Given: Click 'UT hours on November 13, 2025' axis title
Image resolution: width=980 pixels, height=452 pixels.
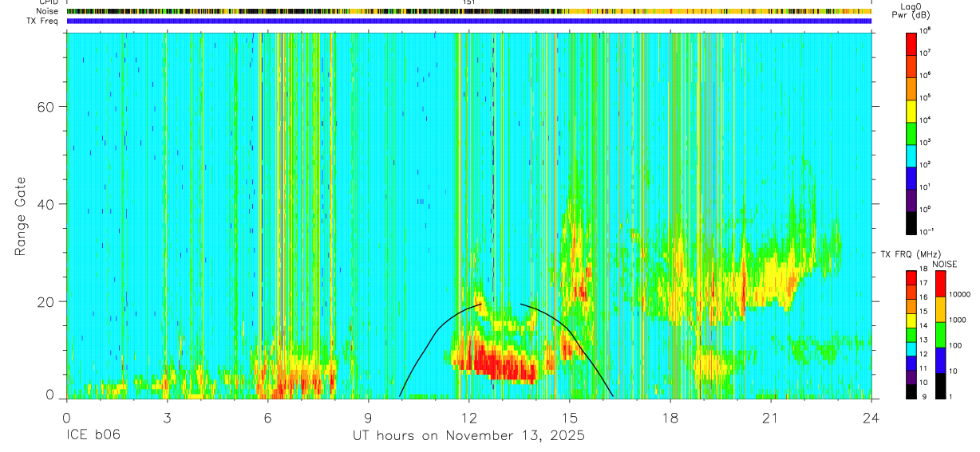Looking at the screenshot, I should click(x=469, y=436).
